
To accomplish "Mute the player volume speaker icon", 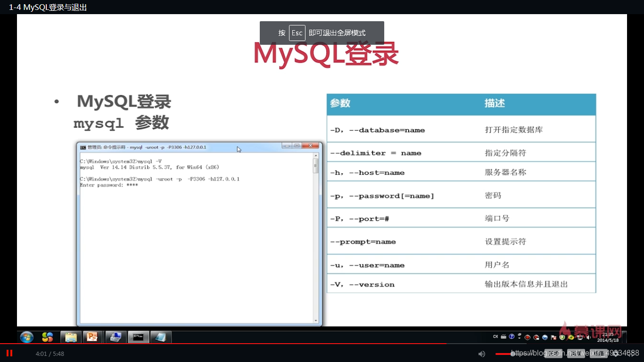I will [481, 354].
